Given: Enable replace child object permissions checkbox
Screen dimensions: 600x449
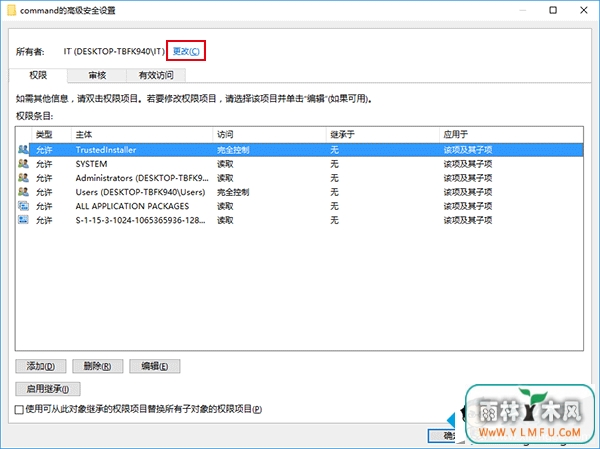Looking at the screenshot, I should point(19,410).
